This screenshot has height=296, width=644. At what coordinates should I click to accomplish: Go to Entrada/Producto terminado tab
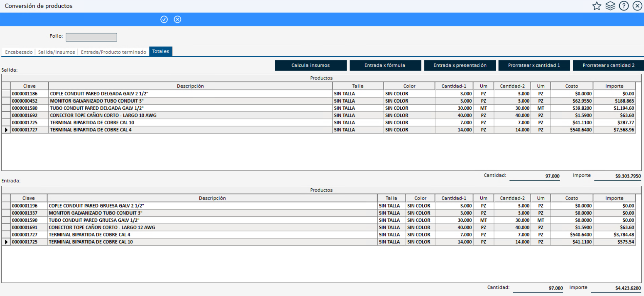[x=114, y=52]
